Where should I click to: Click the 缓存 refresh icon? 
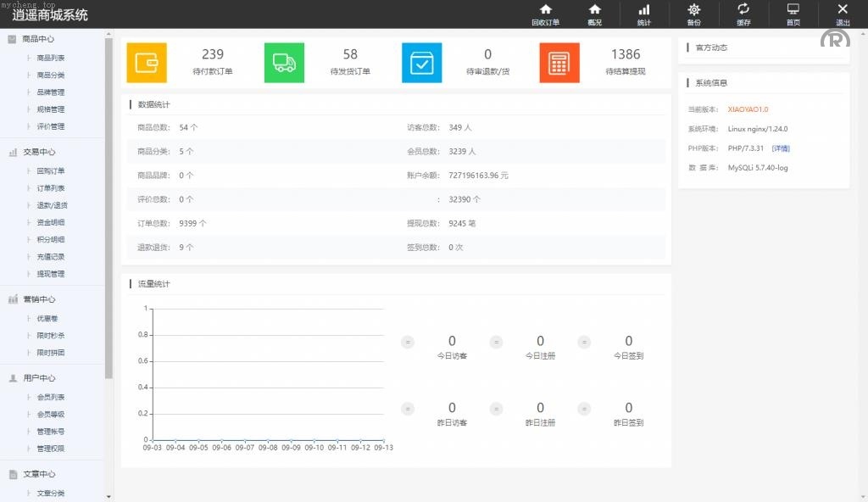coord(743,10)
